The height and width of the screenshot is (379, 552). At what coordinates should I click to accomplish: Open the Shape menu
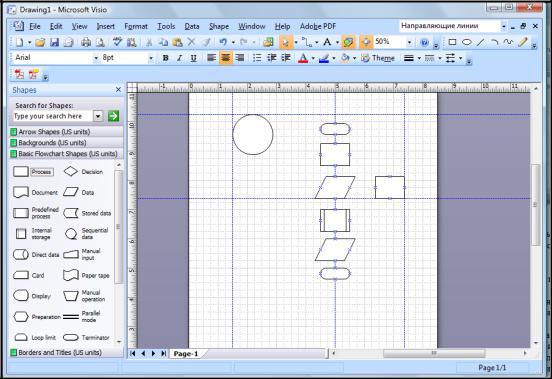219,26
